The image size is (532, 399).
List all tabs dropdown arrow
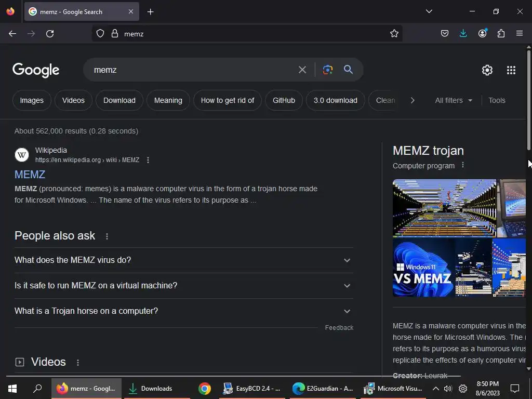coord(429,11)
